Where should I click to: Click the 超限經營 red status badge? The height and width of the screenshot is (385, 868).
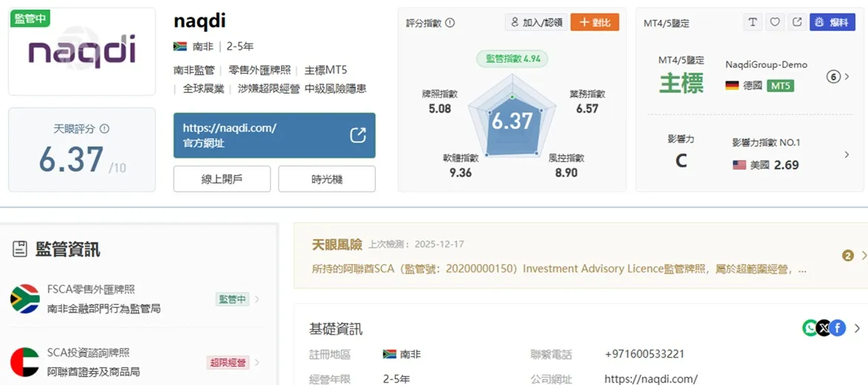point(227,363)
